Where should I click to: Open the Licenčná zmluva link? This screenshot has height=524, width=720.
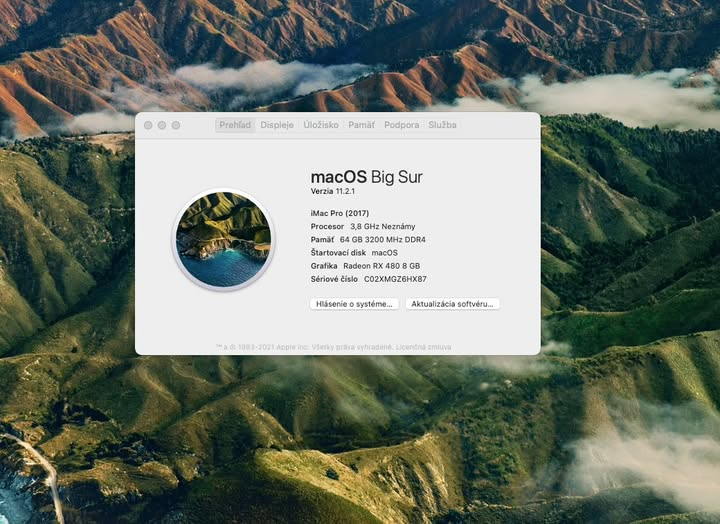(x=423, y=347)
